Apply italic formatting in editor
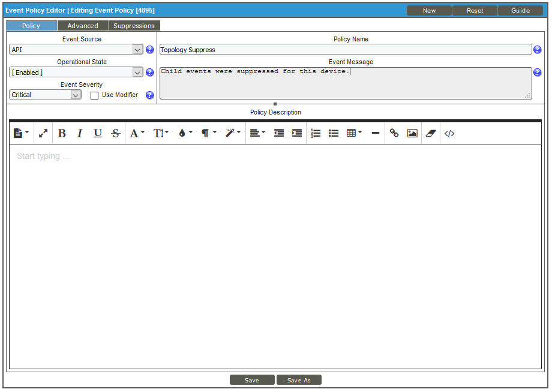The image size is (552, 392). [79, 134]
